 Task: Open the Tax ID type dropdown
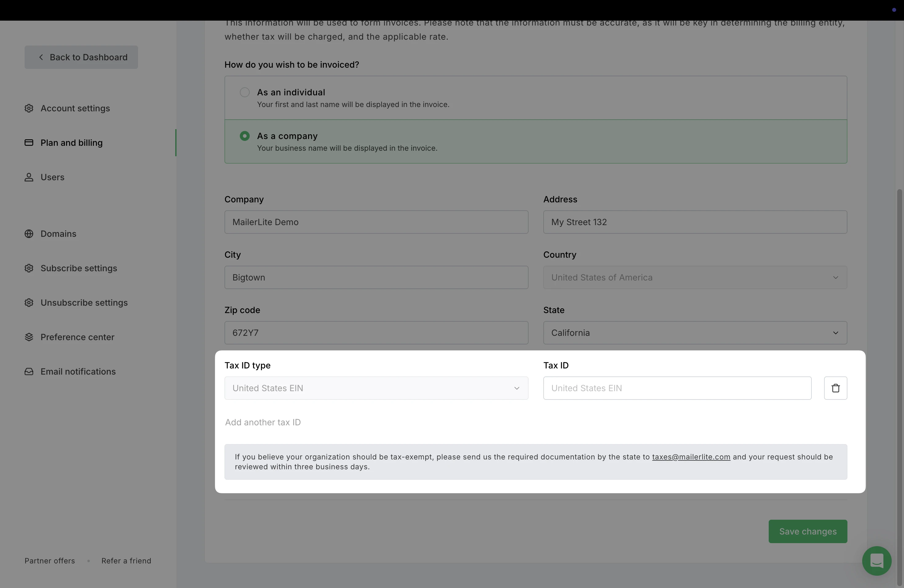(x=376, y=388)
